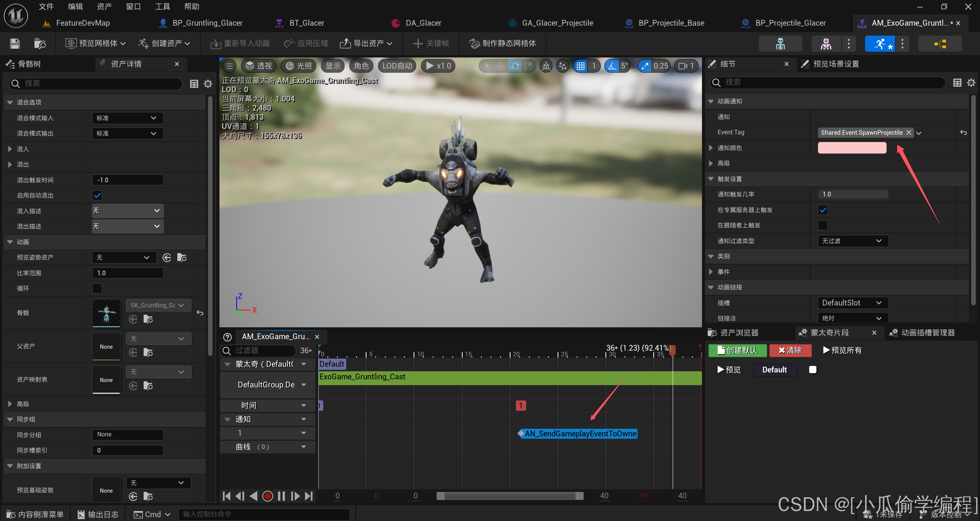
Task: Click the record animation button
Action: click(267, 496)
